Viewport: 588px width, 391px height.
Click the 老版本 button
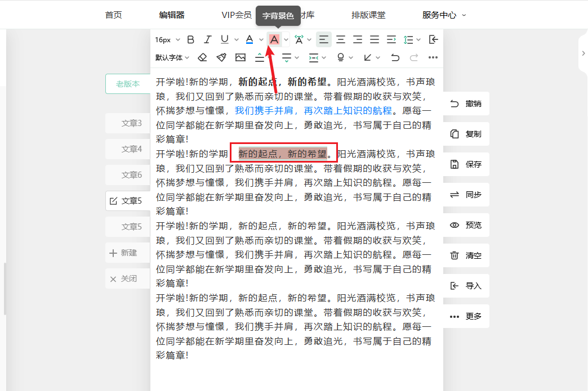[x=128, y=84]
